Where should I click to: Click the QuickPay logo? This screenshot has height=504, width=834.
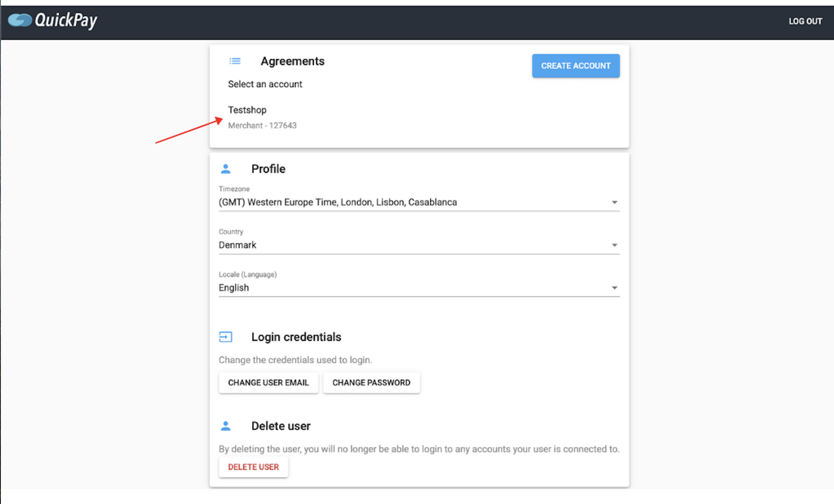pos(52,20)
